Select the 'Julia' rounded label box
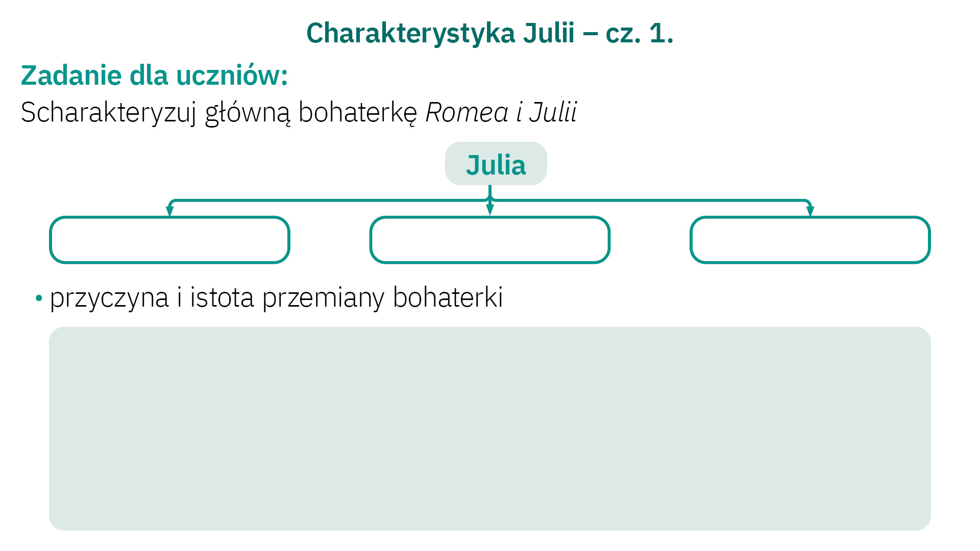The image size is (980, 551). coord(496,164)
